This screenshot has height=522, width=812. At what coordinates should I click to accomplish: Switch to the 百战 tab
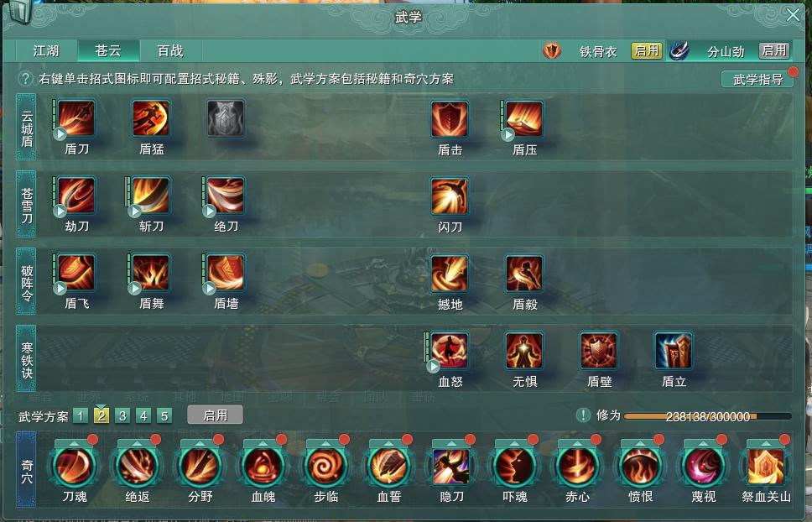(170, 50)
